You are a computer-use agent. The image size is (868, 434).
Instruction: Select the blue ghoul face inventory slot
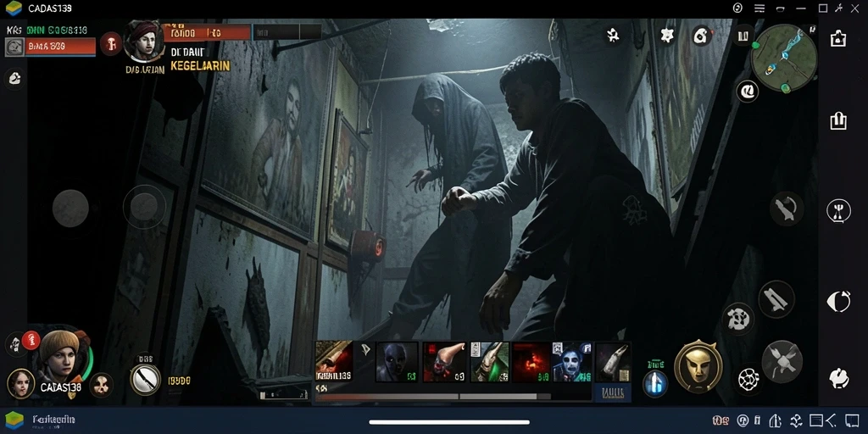click(x=572, y=362)
